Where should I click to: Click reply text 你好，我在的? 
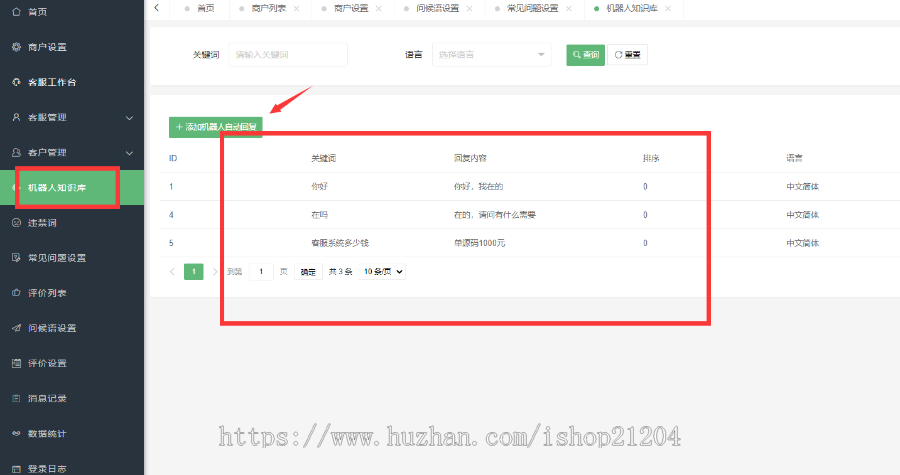point(478,186)
